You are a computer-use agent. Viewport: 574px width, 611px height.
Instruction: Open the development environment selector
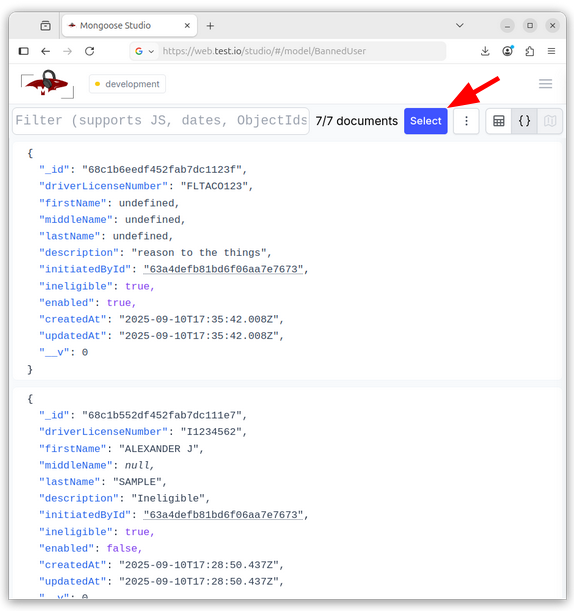point(127,84)
